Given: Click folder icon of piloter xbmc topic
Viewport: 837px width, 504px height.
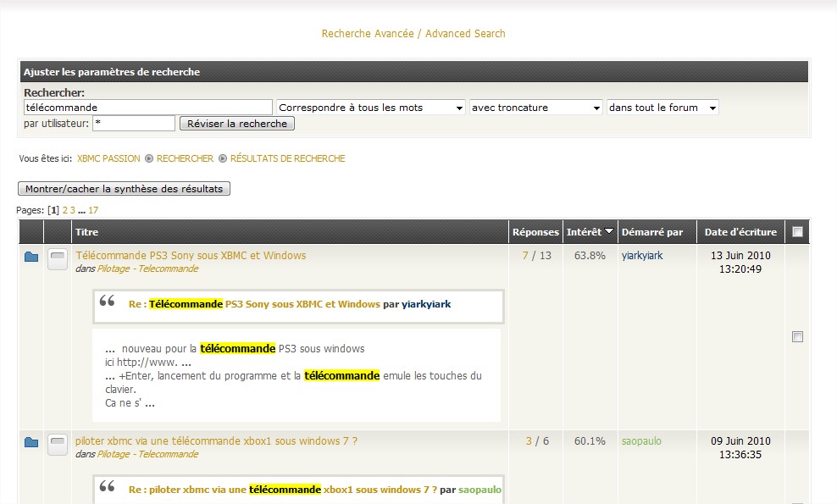Looking at the screenshot, I should [31, 442].
